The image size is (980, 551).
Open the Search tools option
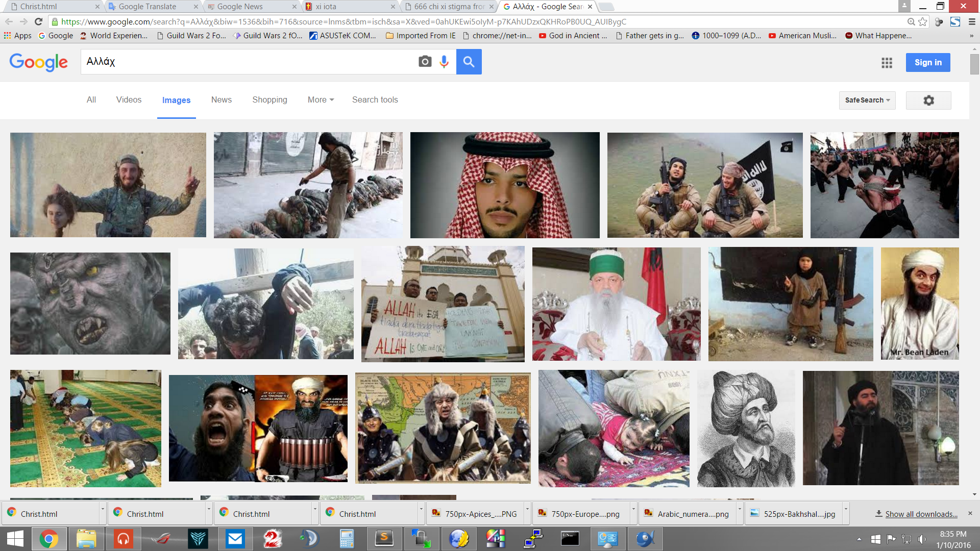(375, 100)
